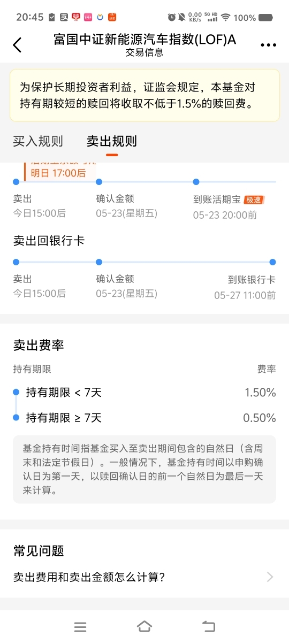This screenshot has width=289, height=644.
Task: Open 卖出费用和卖出金额怎么计算 question
Action: click(x=89, y=577)
